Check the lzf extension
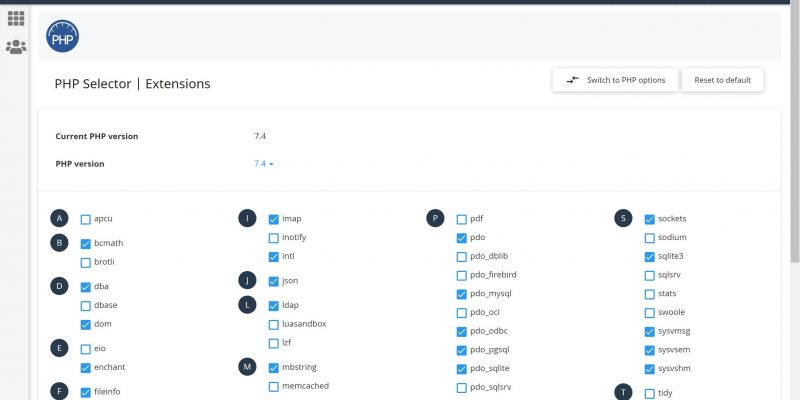This screenshot has width=800, height=400. coord(273,343)
